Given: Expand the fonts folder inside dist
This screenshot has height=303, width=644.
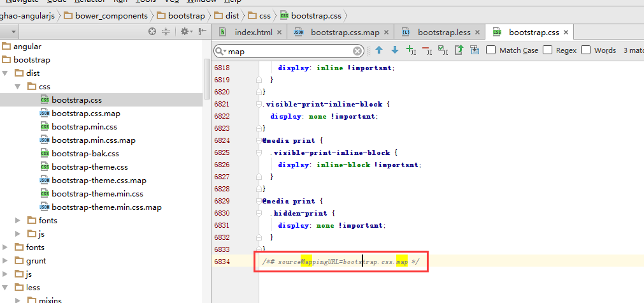Looking at the screenshot, I should tap(18, 220).
